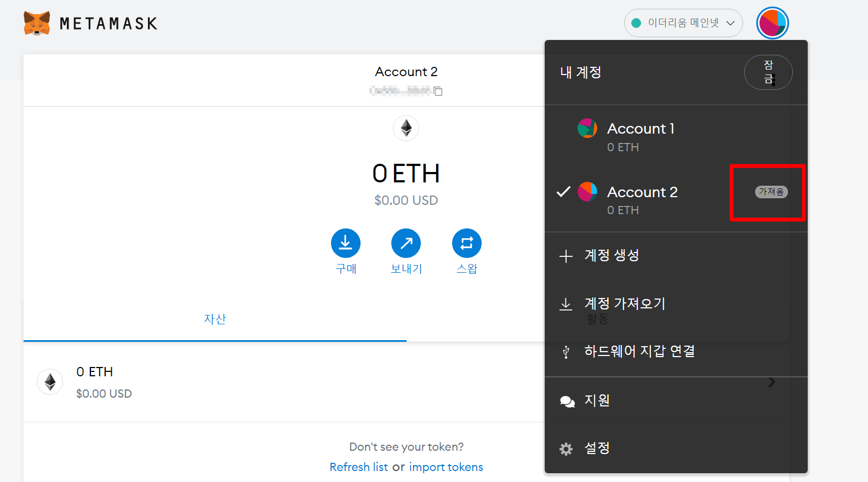Click 하드웨어 지갑 연결 menu item
The height and width of the screenshot is (482, 868).
tap(676, 351)
